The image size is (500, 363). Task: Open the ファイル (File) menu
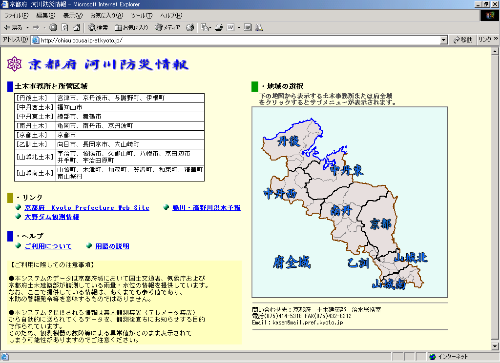16,16
